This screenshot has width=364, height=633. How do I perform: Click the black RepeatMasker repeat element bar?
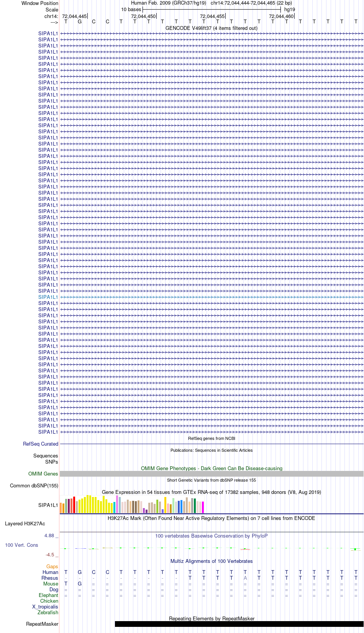pyautogui.click(x=239, y=624)
